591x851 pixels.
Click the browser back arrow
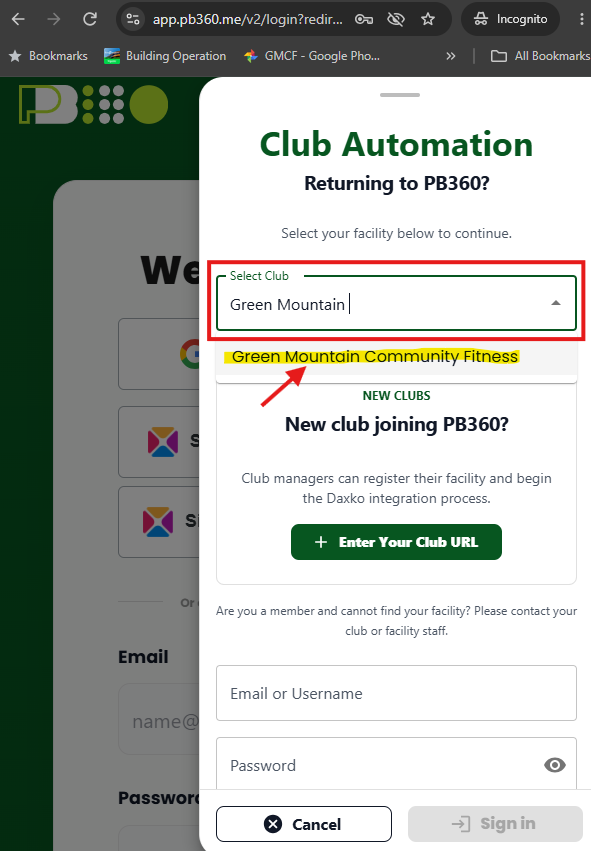tap(18, 20)
